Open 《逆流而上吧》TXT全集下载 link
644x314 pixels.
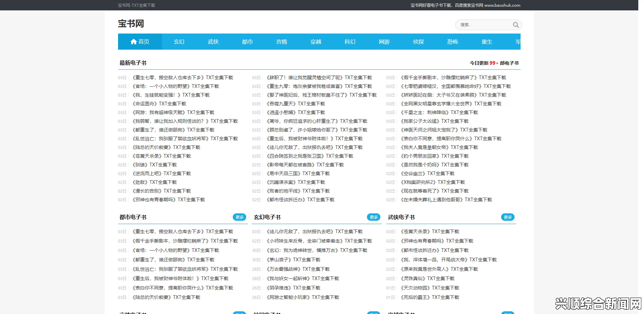coord(161,173)
